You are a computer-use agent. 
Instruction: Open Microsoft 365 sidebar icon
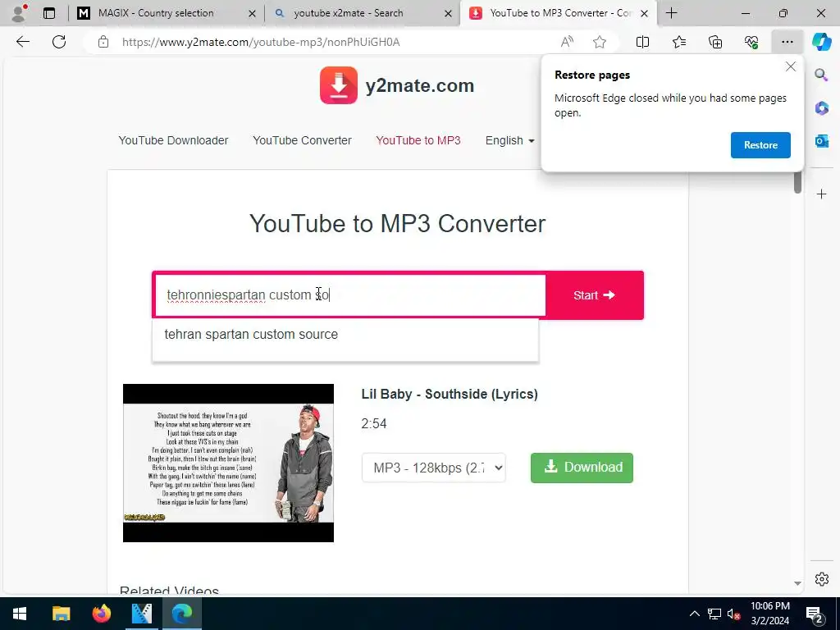821,108
